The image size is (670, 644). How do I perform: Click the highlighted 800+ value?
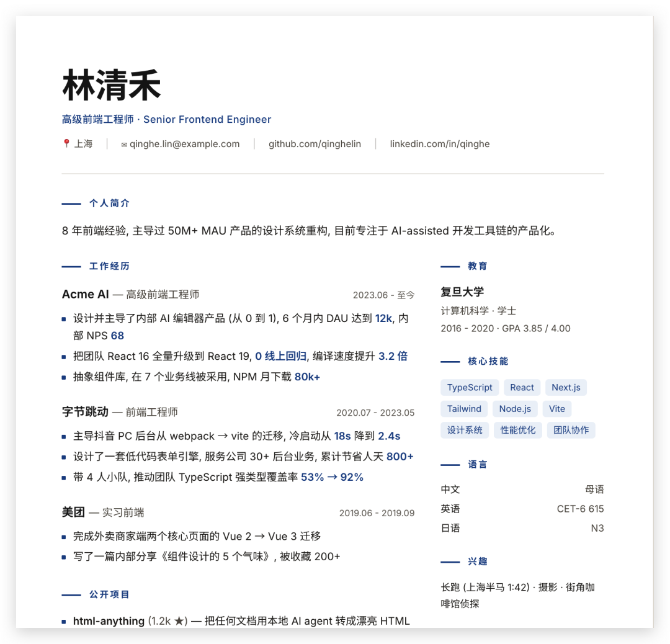click(400, 457)
